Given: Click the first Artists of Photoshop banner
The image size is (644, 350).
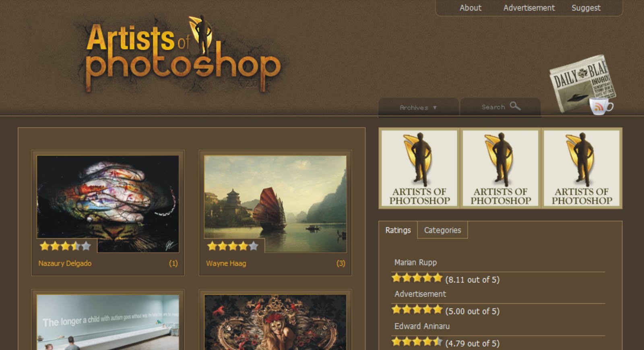Looking at the screenshot, I should [419, 168].
